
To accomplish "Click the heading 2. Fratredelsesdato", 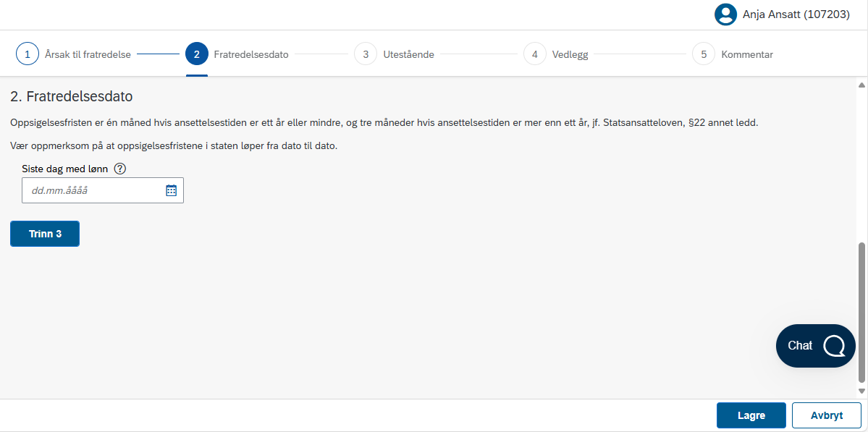I will [72, 97].
